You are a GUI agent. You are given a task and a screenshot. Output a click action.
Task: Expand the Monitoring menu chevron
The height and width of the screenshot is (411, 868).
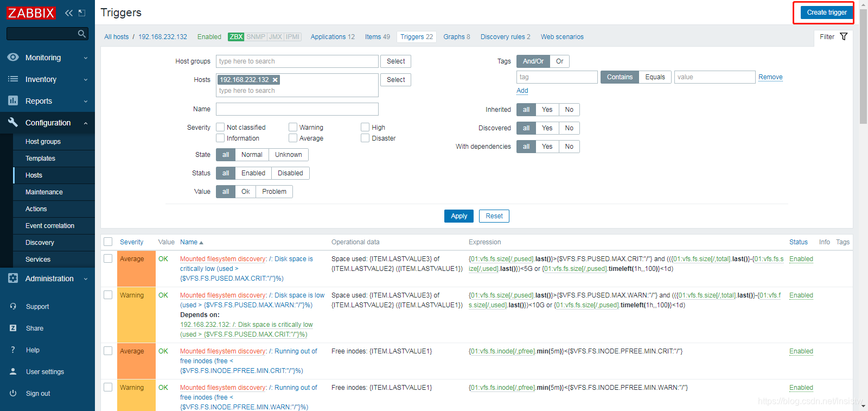(86, 58)
